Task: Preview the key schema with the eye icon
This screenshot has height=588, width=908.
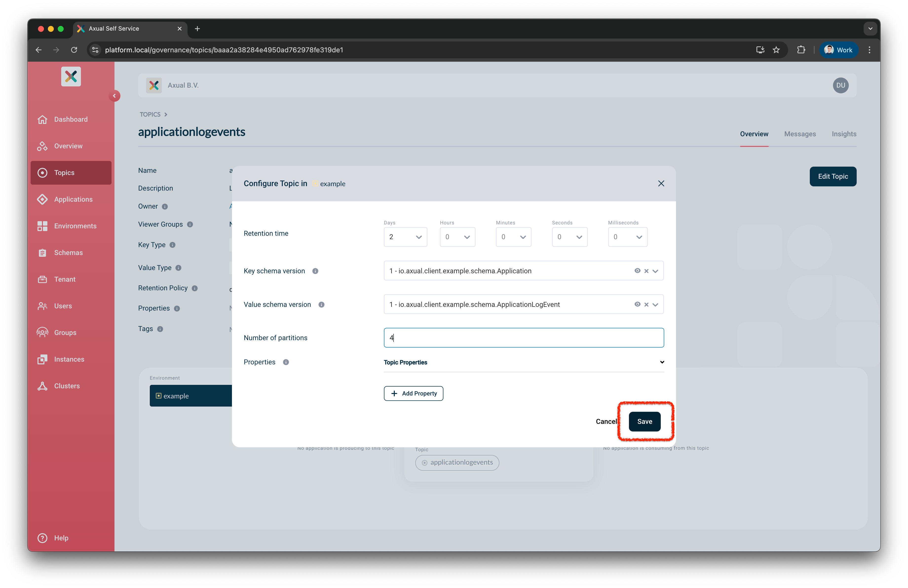Action: [x=638, y=271]
